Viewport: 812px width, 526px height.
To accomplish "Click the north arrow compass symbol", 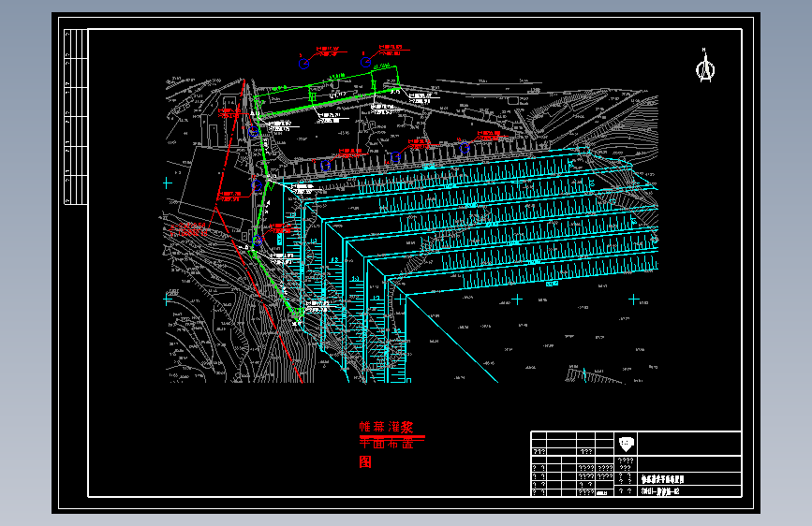I will tap(705, 66).
